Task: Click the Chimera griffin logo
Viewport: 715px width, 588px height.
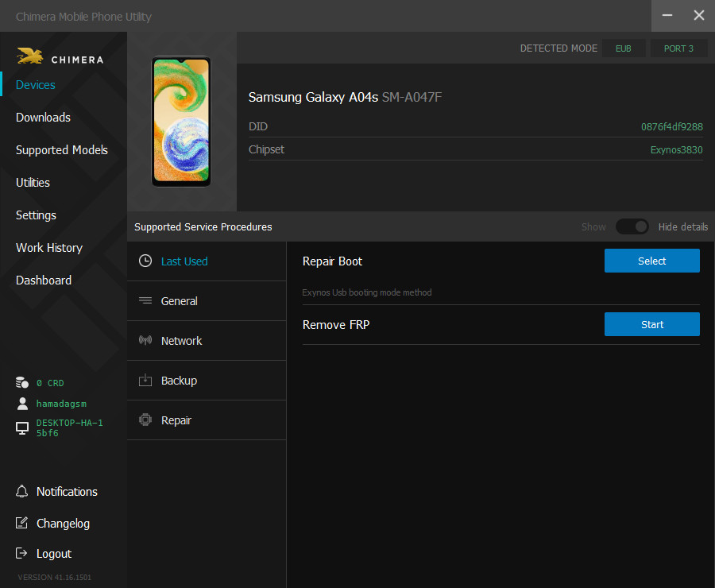Action: pyautogui.click(x=29, y=56)
